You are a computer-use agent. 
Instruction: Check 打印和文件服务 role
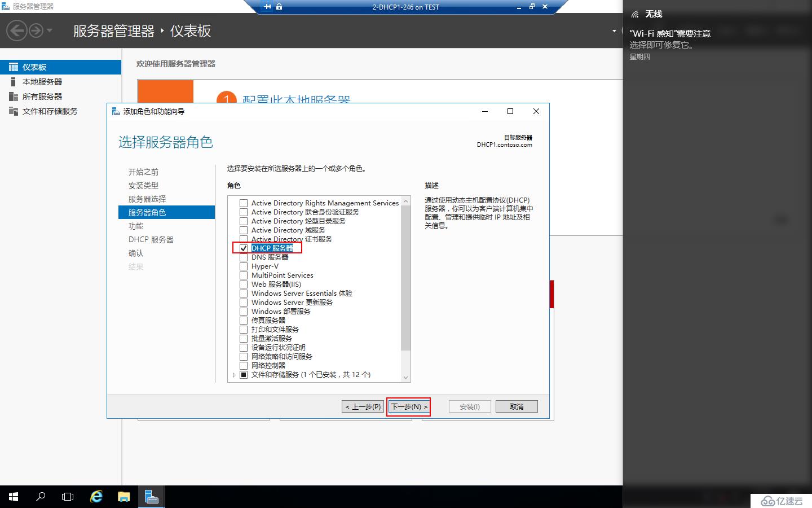click(244, 330)
